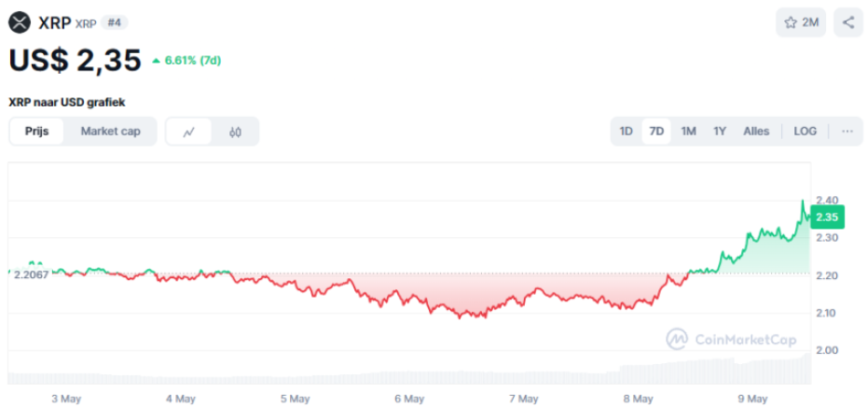Select the 1M time range
Screen dimensions: 868x406
click(688, 132)
